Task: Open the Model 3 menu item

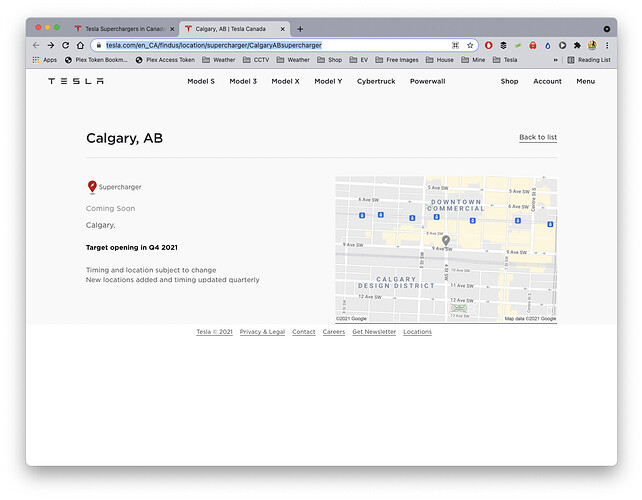Action: [x=243, y=81]
